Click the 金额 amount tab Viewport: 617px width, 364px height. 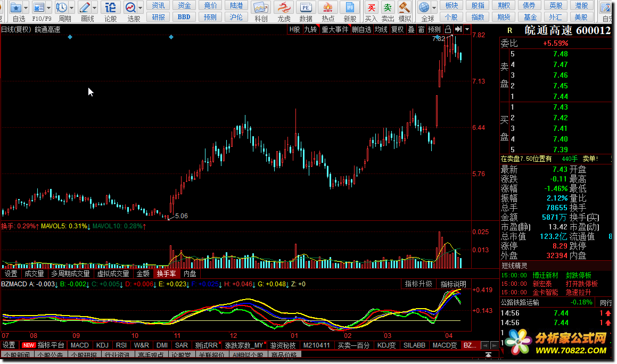click(x=143, y=274)
